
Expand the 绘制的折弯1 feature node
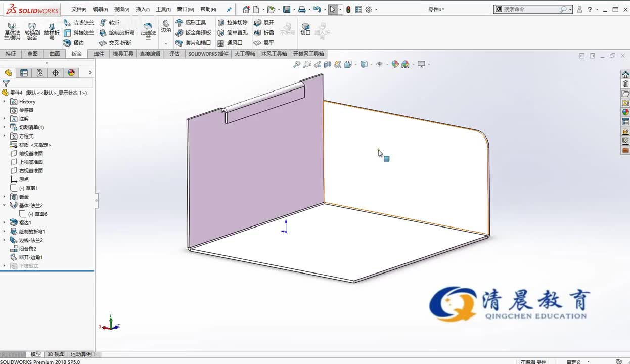pos(4,231)
